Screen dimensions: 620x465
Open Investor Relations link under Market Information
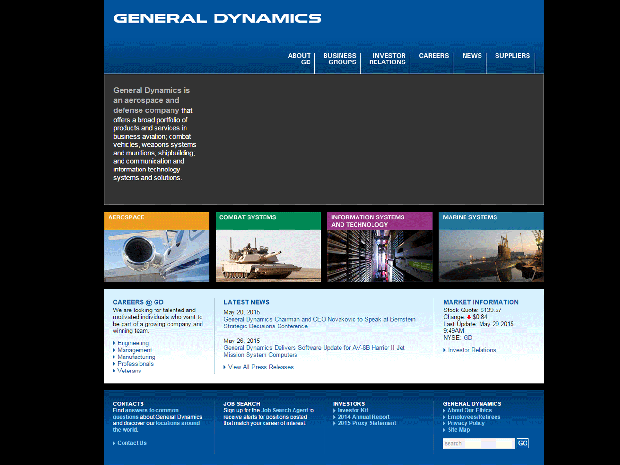[x=471, y=350]
